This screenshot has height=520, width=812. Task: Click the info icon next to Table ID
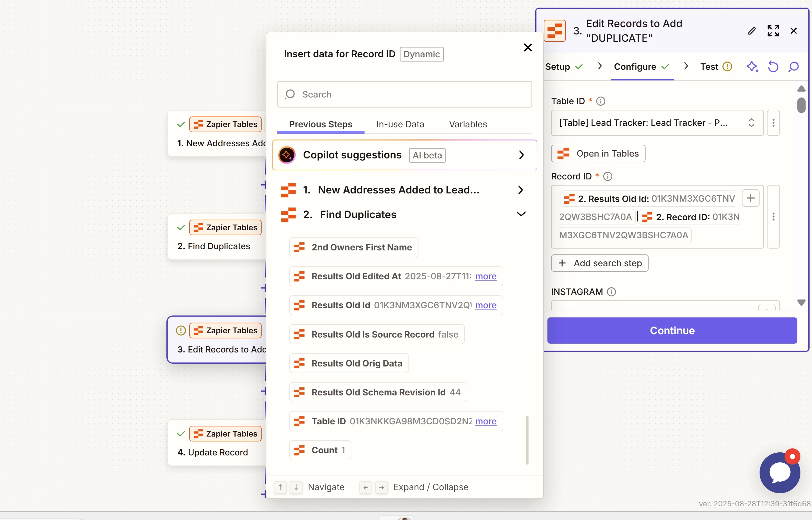[x=600, y=101]
